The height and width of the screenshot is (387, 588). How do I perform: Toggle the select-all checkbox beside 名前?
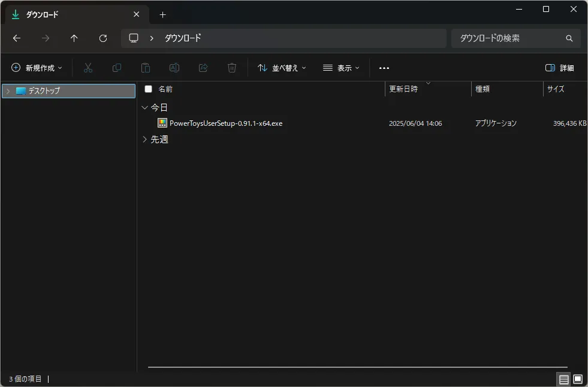[149, 89]
